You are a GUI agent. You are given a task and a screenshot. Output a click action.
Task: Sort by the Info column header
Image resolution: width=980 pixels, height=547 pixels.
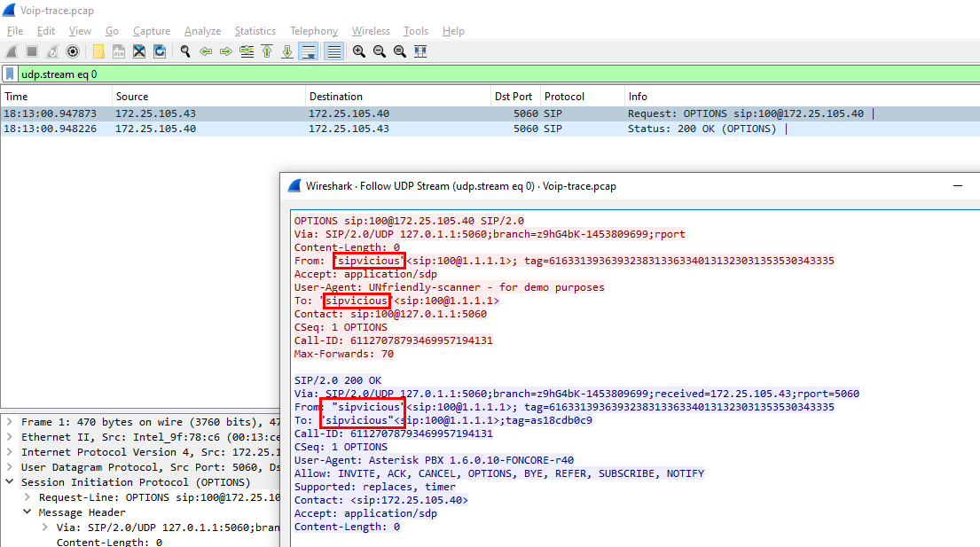click(802, 97)
